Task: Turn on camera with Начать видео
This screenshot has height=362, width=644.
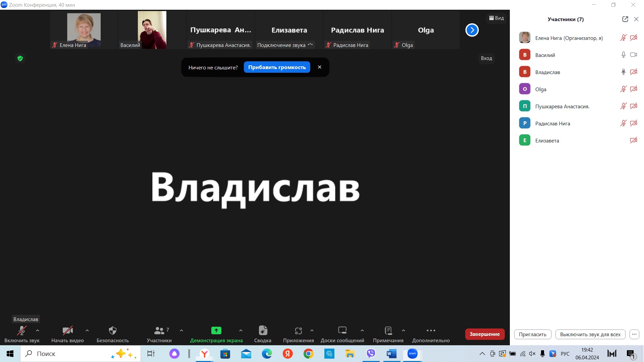Action: [x=67, y=334]
